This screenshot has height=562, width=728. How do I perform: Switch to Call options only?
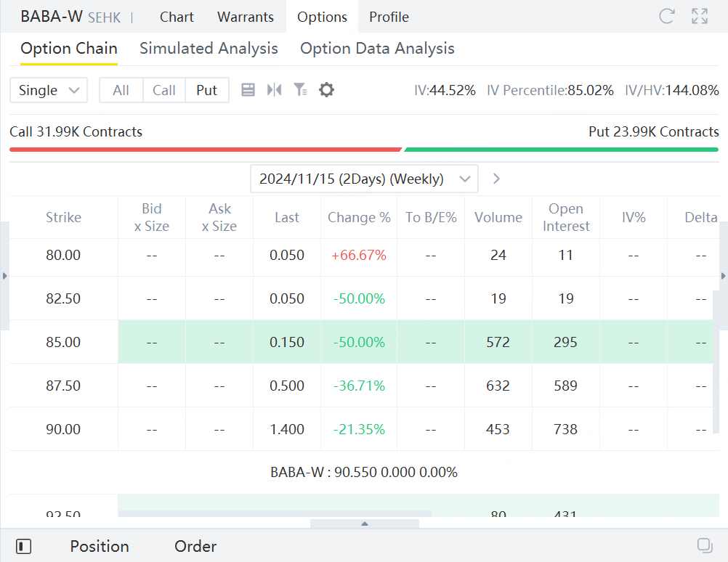[164, 90]
